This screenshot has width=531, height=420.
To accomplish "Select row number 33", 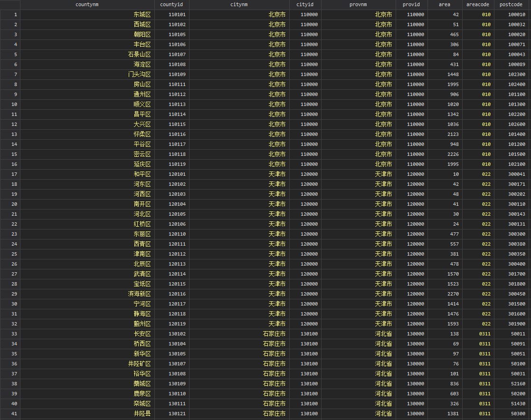I will (10, 334).
